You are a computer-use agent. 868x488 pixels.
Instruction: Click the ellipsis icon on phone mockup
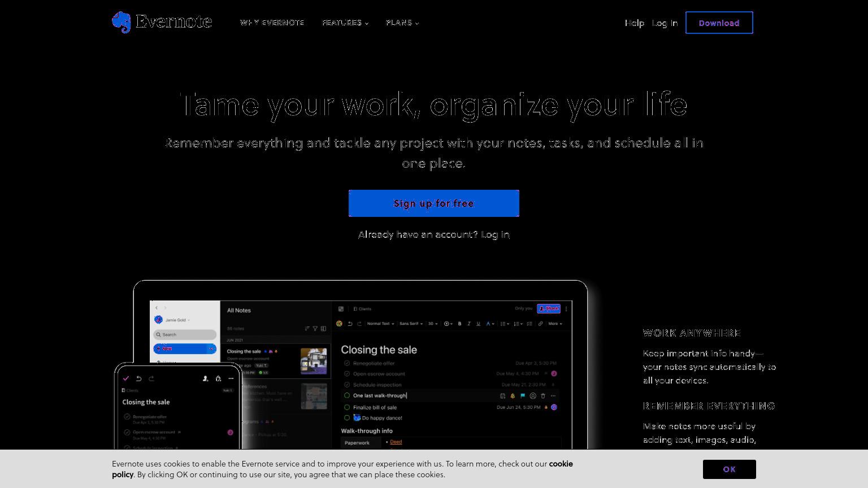(x=231, y=378)
